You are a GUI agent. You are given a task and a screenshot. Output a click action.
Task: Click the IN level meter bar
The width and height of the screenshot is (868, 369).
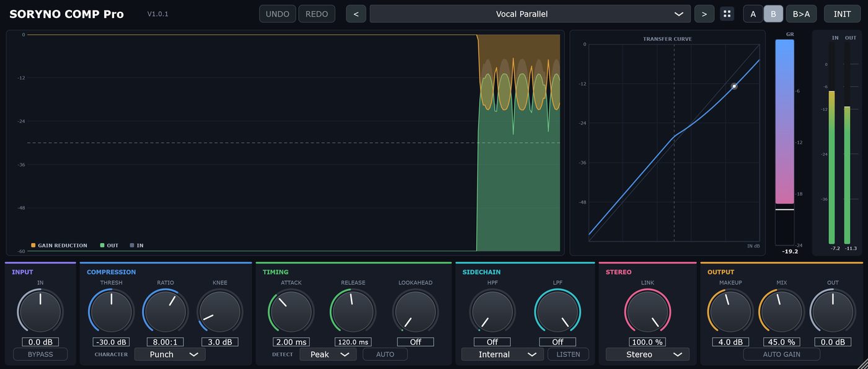click(x=831, y=143)
